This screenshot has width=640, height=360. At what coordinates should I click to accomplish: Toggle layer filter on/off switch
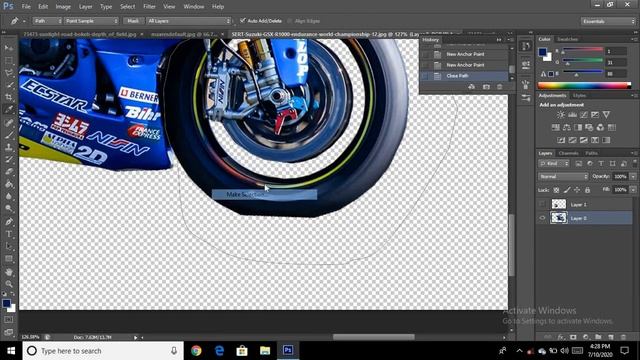(635, 163)
